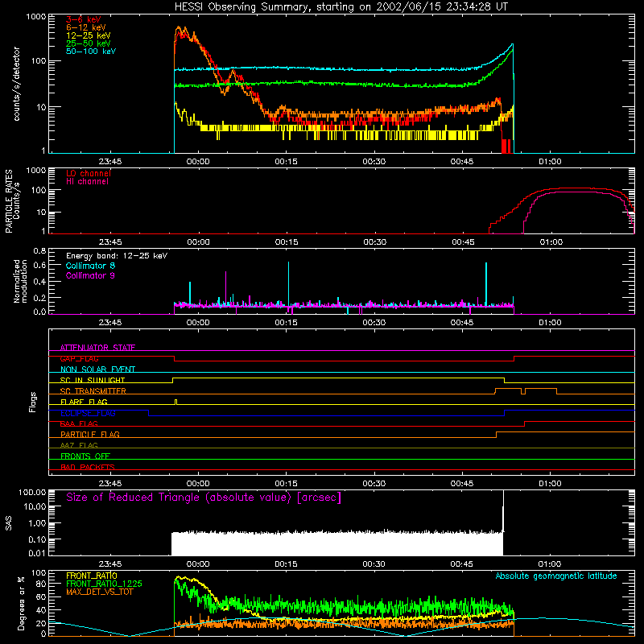Click the counts/s/detector axis label
The height and width of the screenshot is (644, 644).
click(16, 84)
